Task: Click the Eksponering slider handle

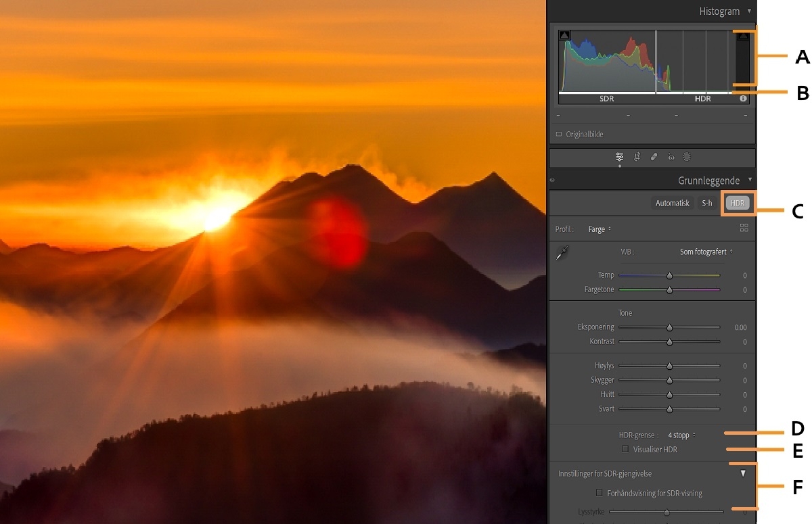Action: [669, 327]
